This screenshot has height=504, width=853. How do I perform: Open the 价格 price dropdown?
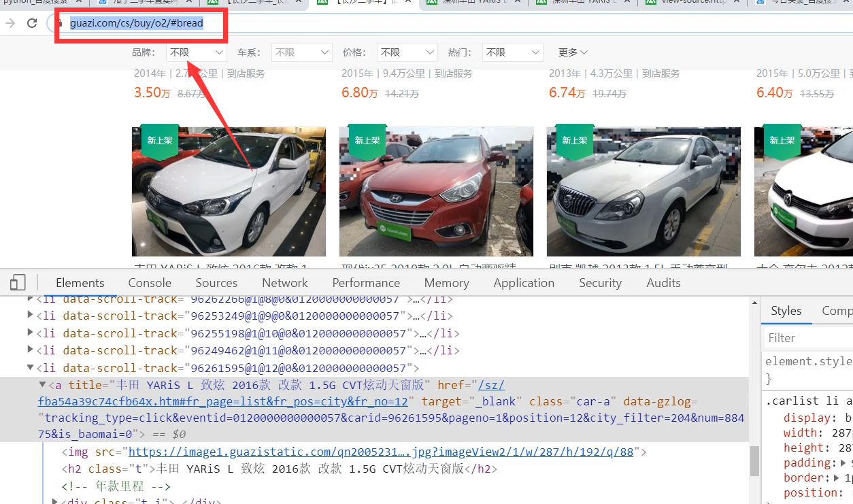tap(407, 52)
